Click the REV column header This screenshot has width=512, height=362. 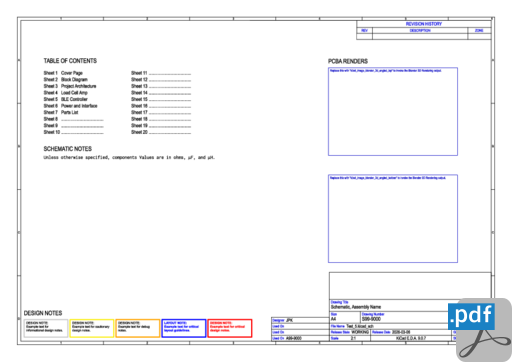pos(364,30)
